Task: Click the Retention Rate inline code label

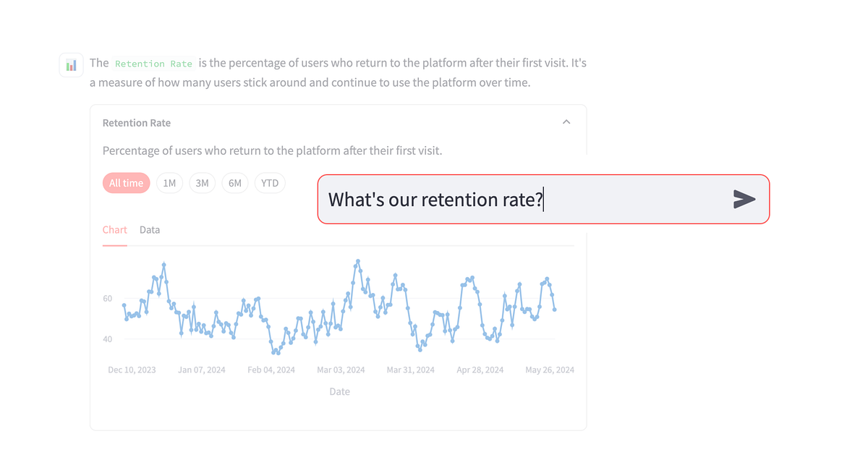Action: coord(153,64)
